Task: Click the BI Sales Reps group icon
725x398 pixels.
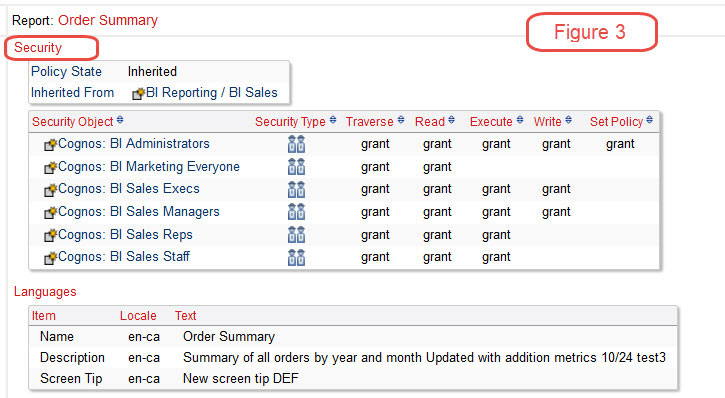Action: point(296,234)
